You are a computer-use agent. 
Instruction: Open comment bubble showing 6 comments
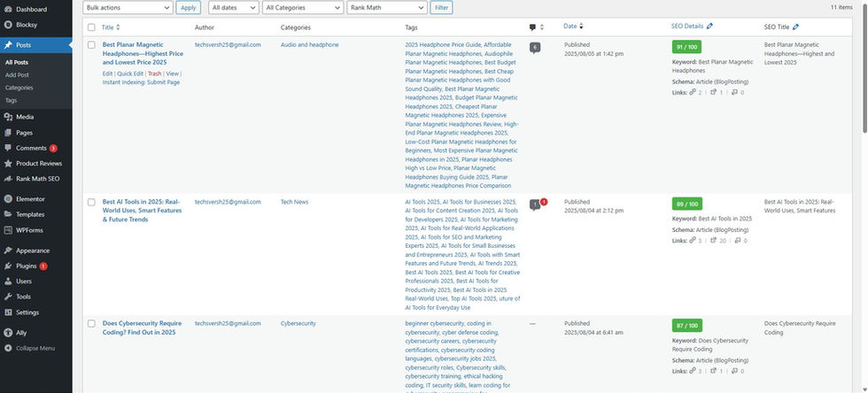tap(535, 48)
